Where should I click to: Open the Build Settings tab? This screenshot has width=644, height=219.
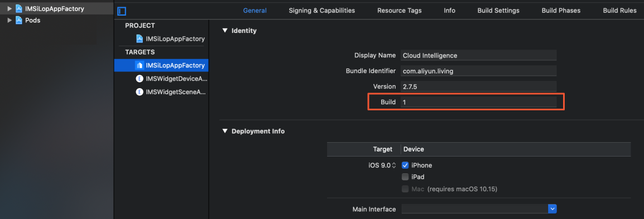498,11
